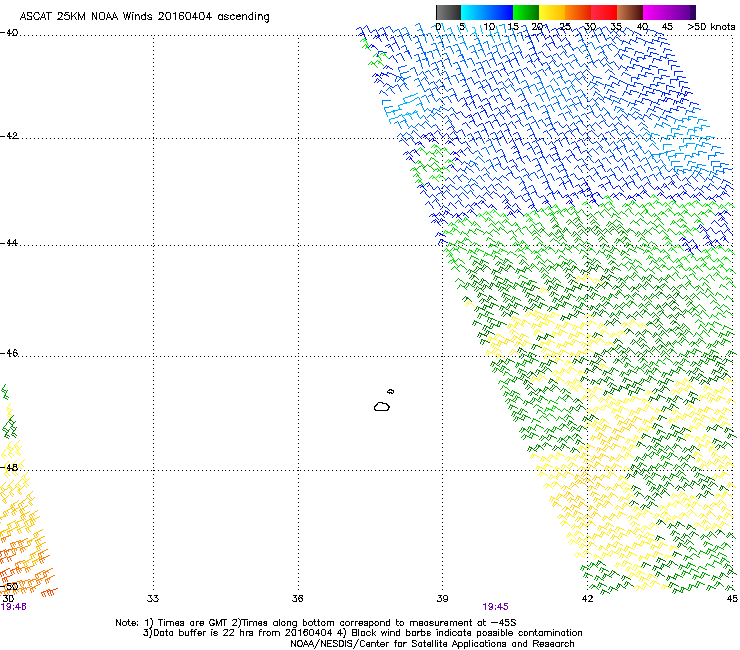Click the 36 longitude axis label

pos(298,599)
